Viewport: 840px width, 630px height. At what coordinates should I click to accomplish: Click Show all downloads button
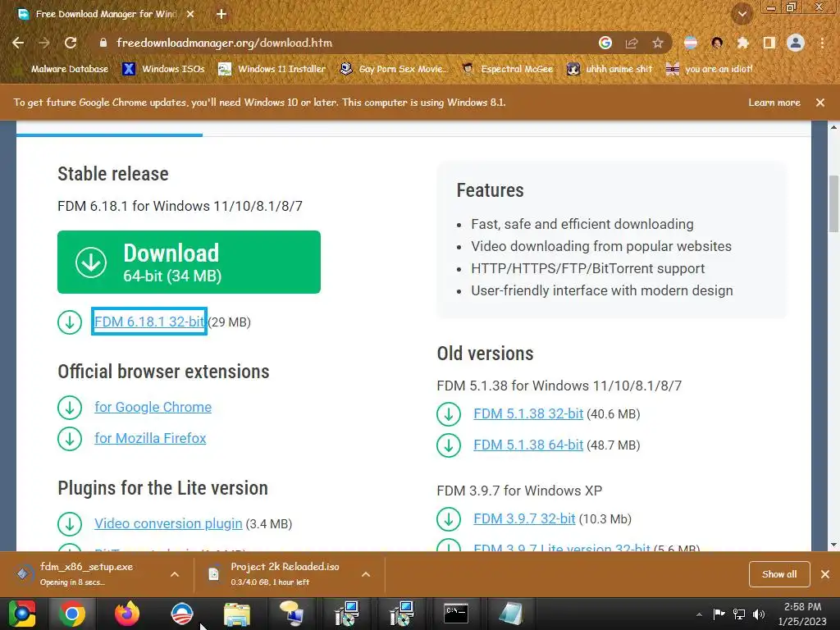click(779, 574)
